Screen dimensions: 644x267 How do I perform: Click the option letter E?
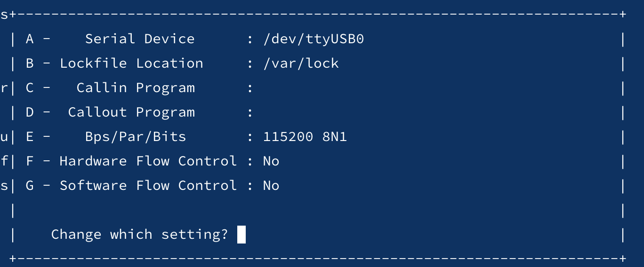[x=30, y=137]
